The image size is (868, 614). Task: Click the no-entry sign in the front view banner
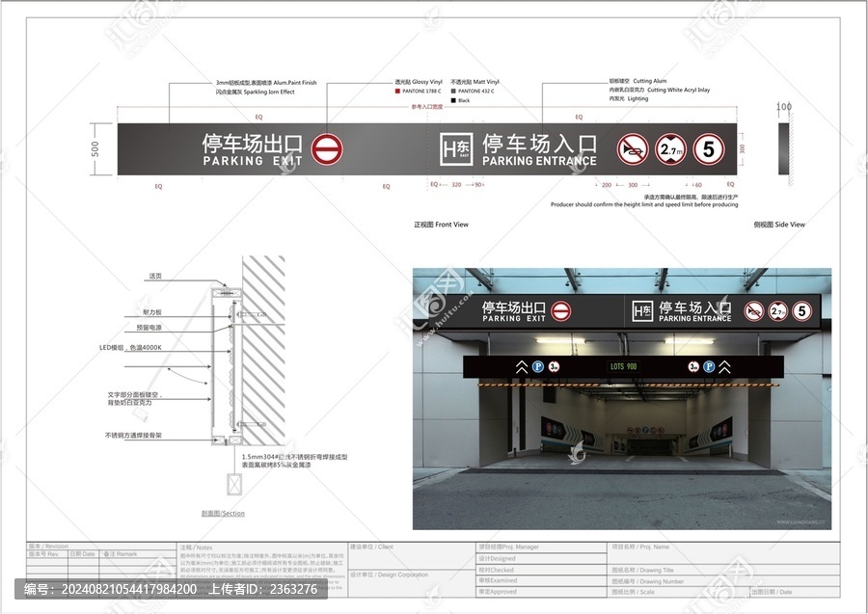click(327, 149)
